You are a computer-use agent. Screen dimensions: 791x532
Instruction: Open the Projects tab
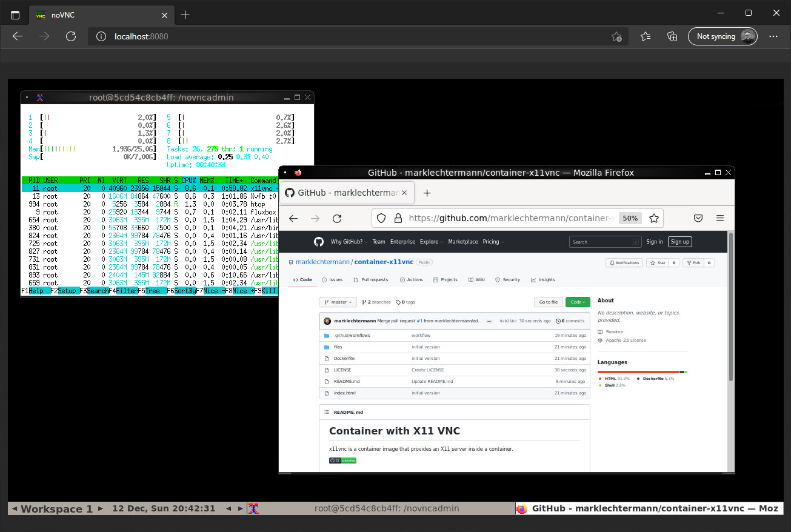click(x=446, y=280)
